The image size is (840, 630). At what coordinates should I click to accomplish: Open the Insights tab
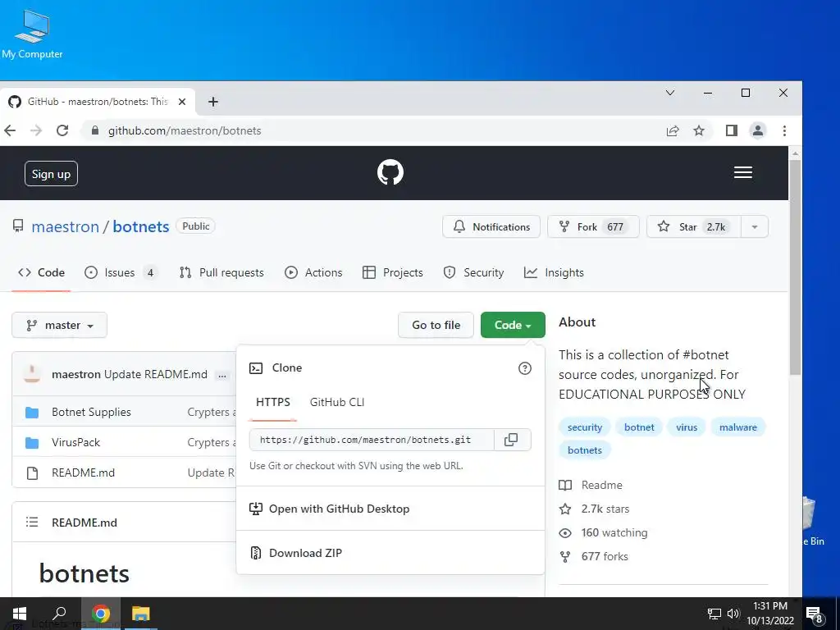point(554,272)
